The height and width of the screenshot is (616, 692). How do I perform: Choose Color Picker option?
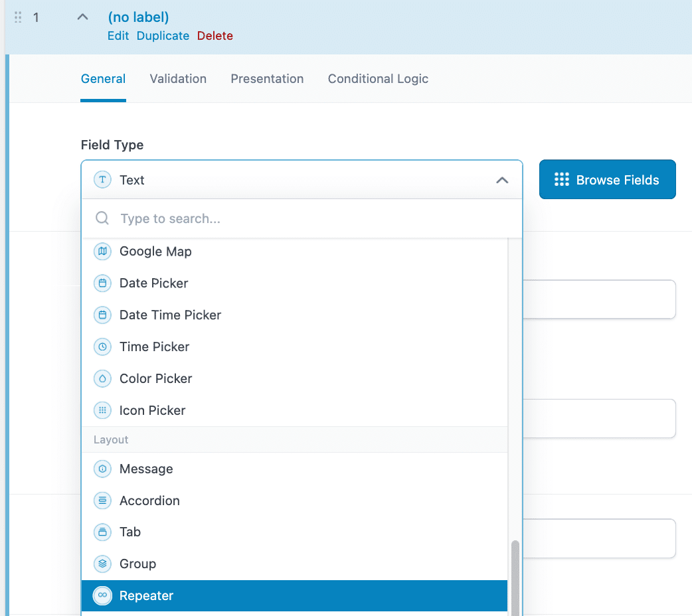pyautogui.click(x=295, y=378)
